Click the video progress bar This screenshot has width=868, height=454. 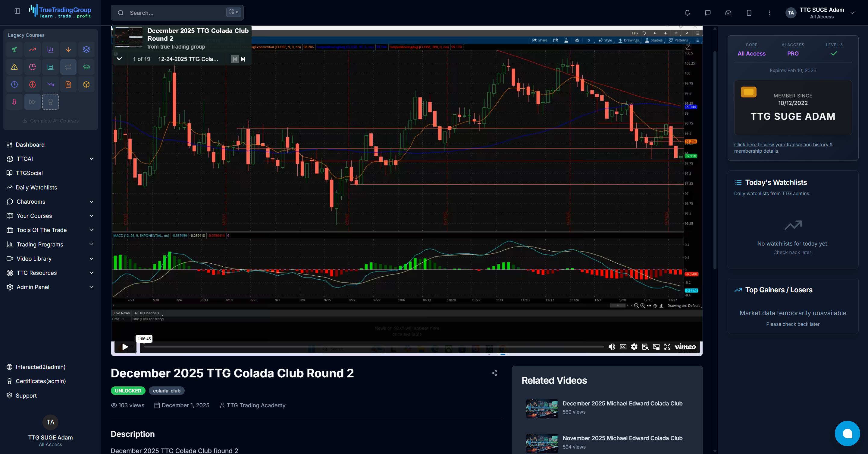click(x=371, y=347)
